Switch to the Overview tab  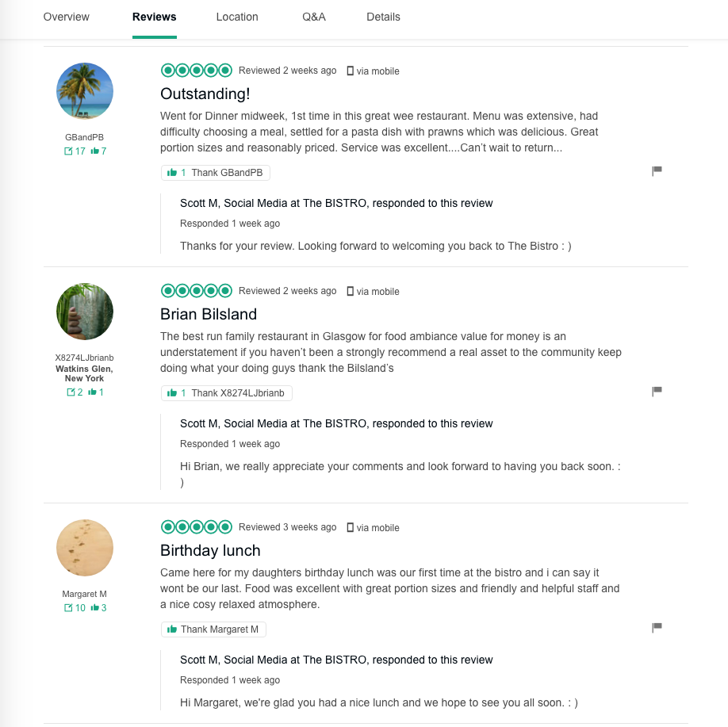click(x=67, y=17)
